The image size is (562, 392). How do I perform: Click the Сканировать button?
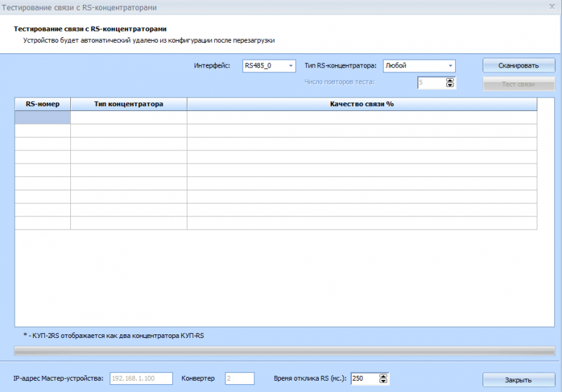[518, 65]
